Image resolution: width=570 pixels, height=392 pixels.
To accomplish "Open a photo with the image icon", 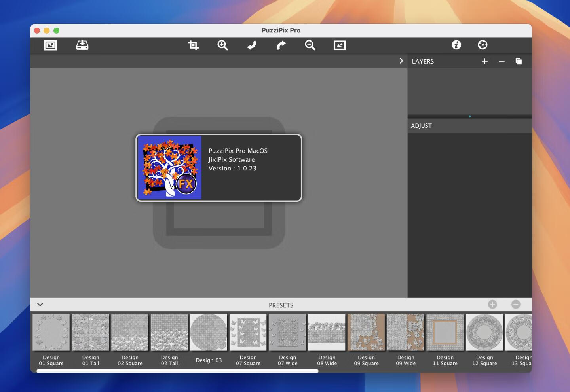I will (50, 45).
